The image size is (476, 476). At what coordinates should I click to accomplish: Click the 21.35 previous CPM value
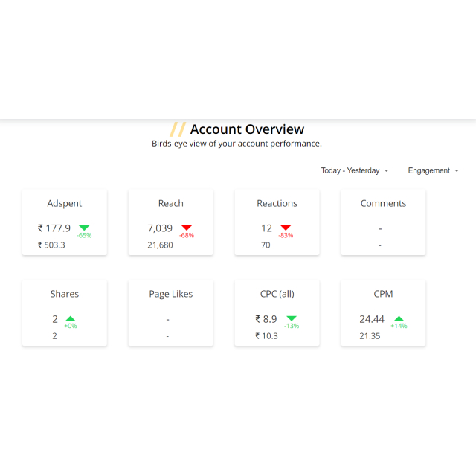click(370, 336)
